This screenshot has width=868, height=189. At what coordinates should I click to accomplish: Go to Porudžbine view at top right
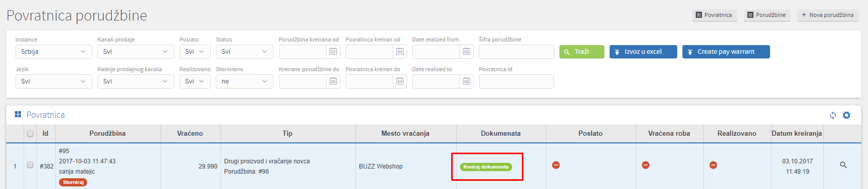point(767,15)
